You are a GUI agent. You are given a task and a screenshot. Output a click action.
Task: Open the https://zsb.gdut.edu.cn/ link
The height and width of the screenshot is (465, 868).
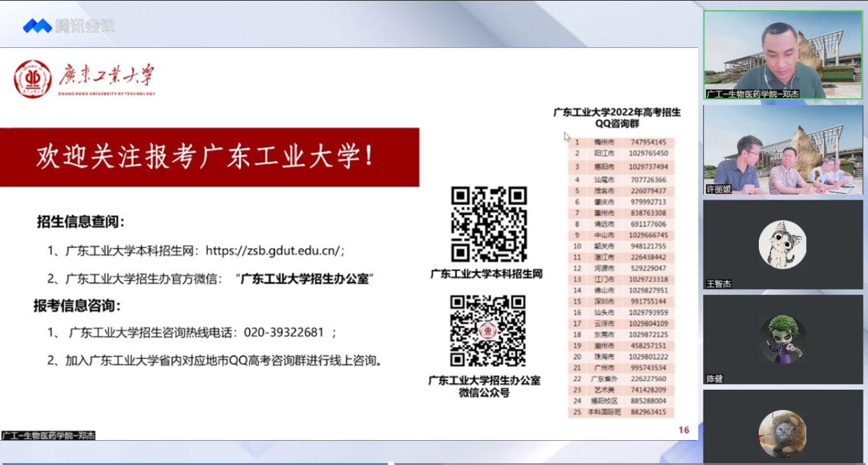[275, 251]
